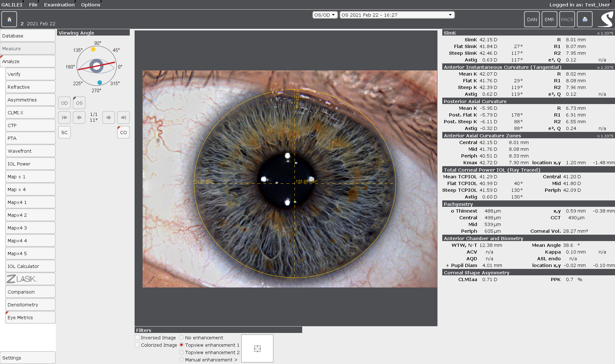This screenshot has width=615, height=364.
Task: Open the exam dropdown showing OS 2021 Feb 22
Action: 397,15
